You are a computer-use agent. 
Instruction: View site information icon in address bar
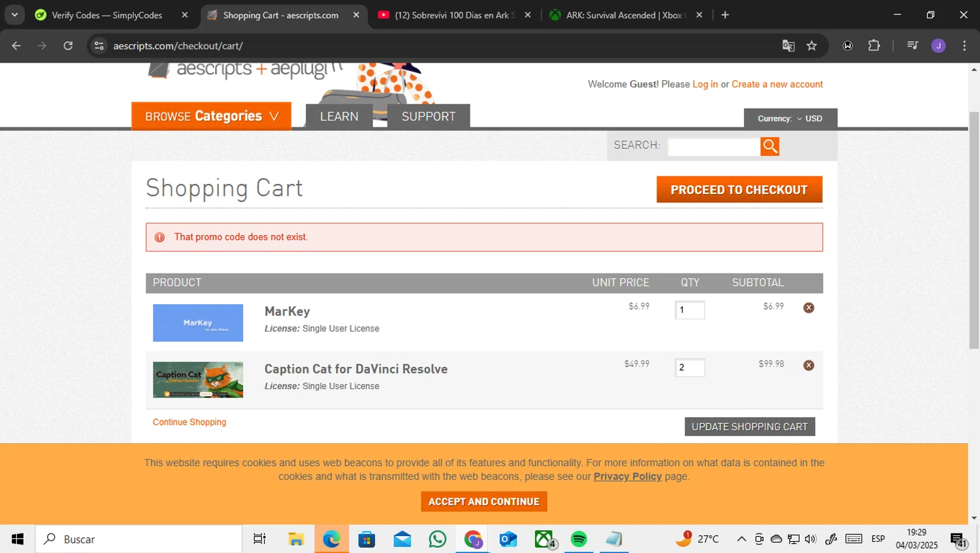coord(99,46)
